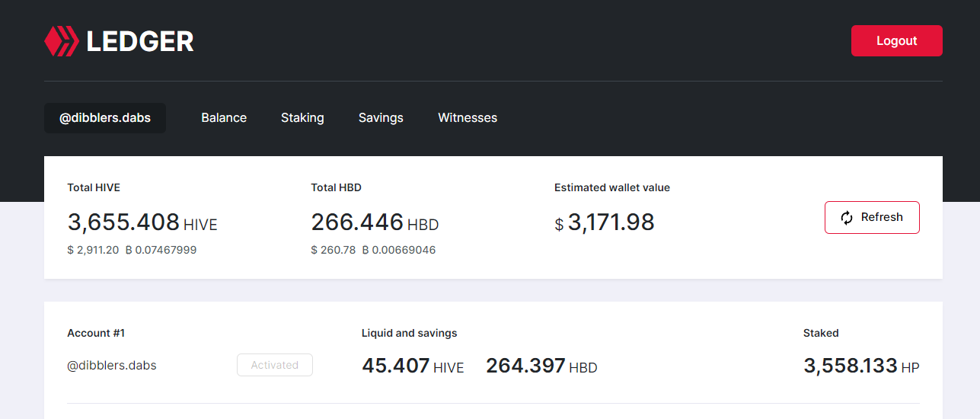Select the 3,655.408 HIVE amount
This screenshot has height=419, width=980.
point(142,222)
